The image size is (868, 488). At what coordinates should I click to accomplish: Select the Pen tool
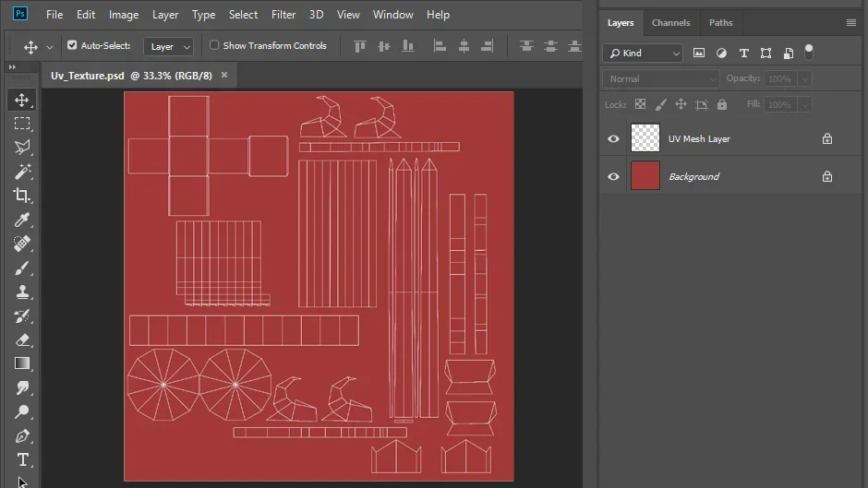(22, 436)
